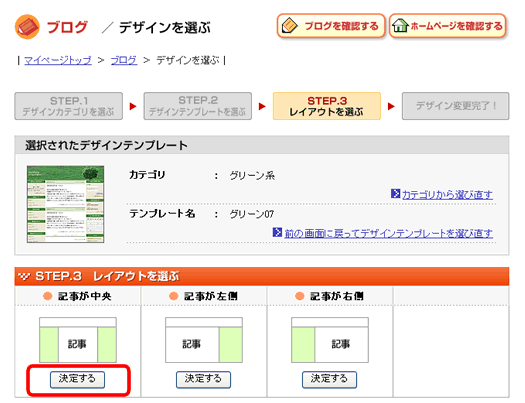Open the ブログ breadcrumb link
Image resolution: width=525 pixels, height=403 pixels.
124,61
